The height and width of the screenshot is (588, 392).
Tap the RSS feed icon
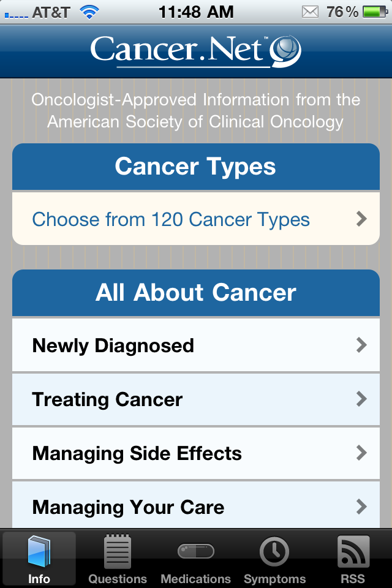[x=353, y=552]
